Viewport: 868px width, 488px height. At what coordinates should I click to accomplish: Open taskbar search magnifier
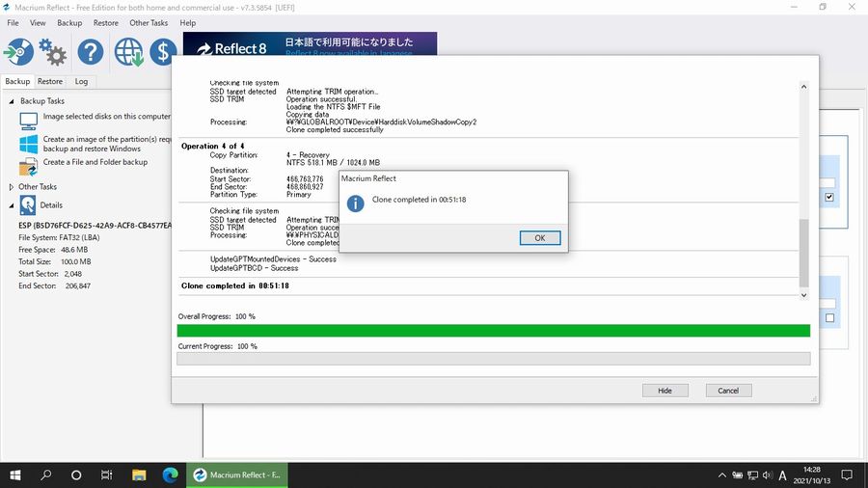[46, 475]
